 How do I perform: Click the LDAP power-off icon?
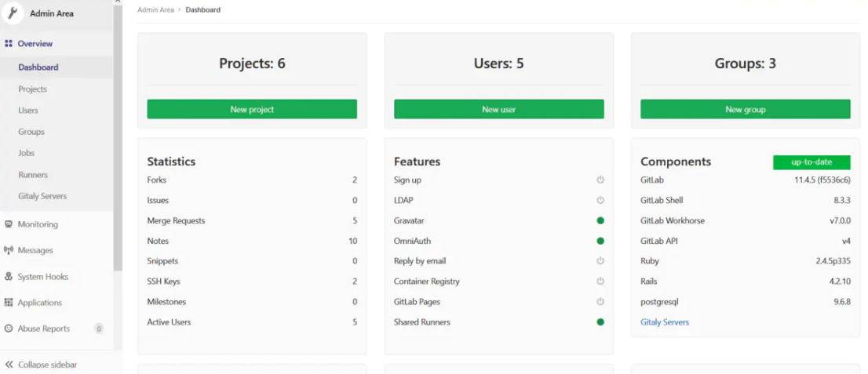(600, 200)
